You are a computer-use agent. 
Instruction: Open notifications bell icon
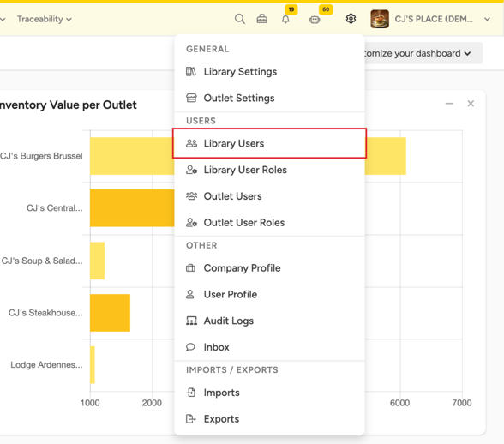tap(285, 20)
